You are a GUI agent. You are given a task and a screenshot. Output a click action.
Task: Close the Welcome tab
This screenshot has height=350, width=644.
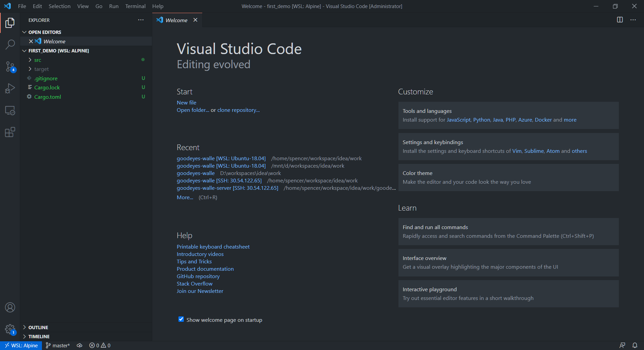tap(195, 20)
